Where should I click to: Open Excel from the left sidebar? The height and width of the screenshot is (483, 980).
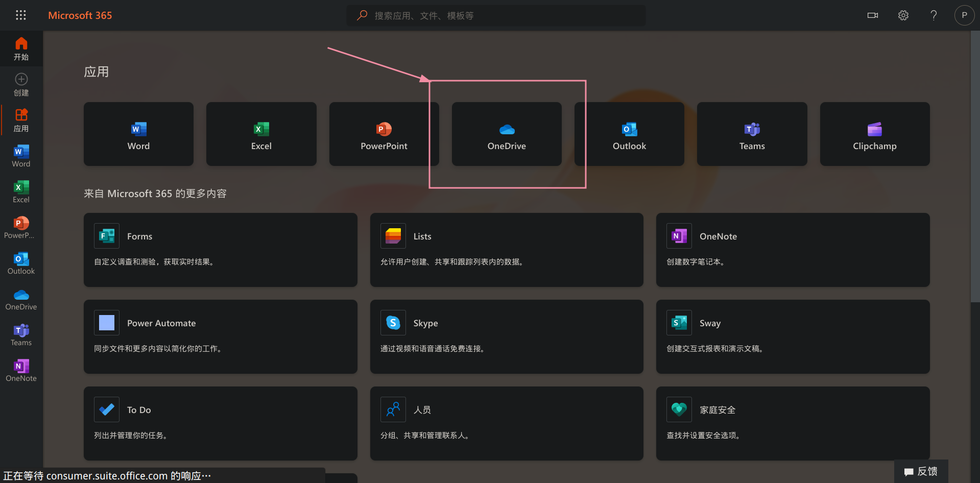point(21,192)
